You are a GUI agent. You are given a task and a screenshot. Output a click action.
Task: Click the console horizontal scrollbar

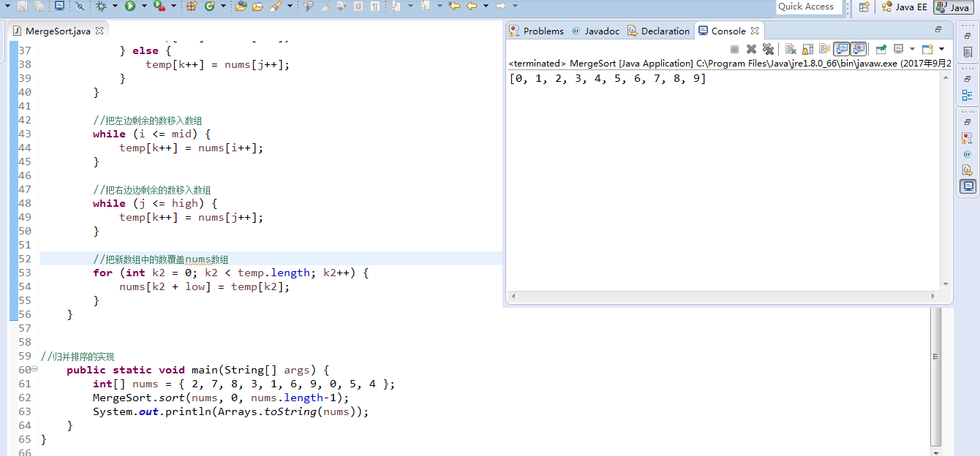[x=723, y=297]
